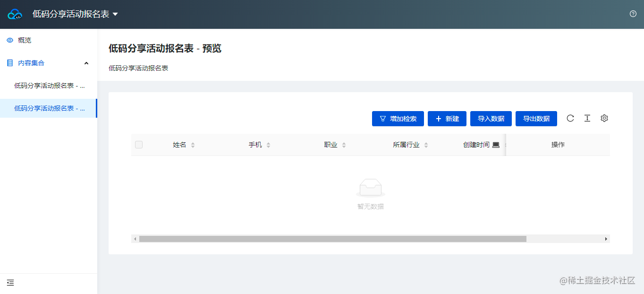This screenshot has width=644, height=294.
Task: Click the page title 低码分享活动报名表 - 预览
Action: [x=165, y=48]
